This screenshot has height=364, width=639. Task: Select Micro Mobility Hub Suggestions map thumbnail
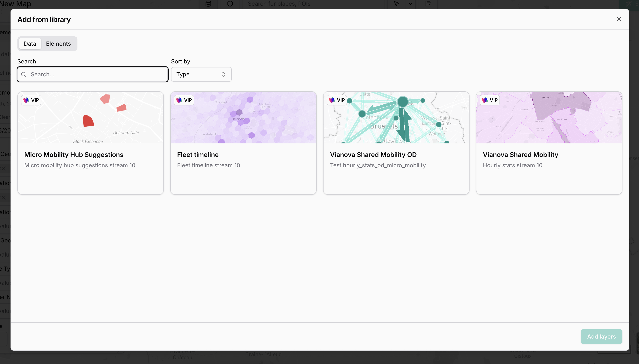tap(91, 118)
